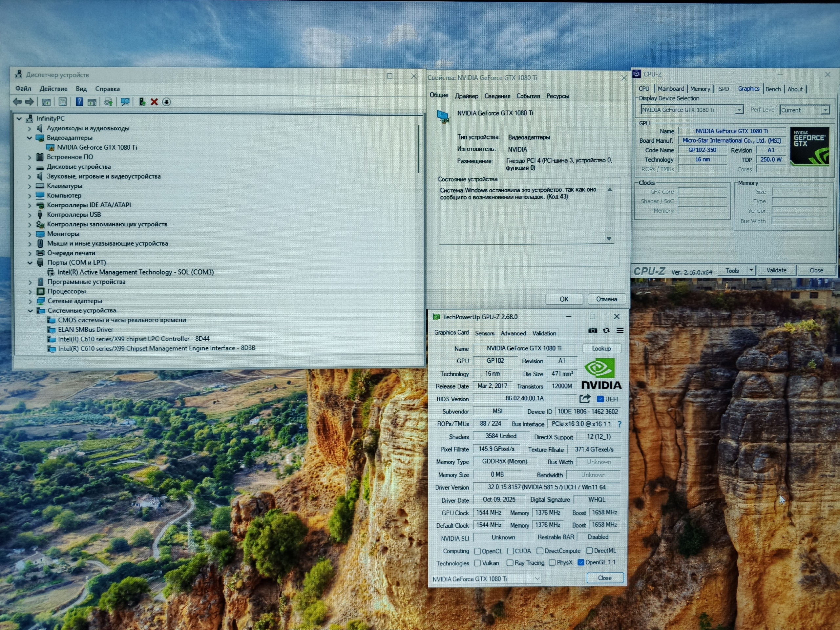Click the BIOS export share icon
This screenshot has height=630, width=840.
click(585, 399)
